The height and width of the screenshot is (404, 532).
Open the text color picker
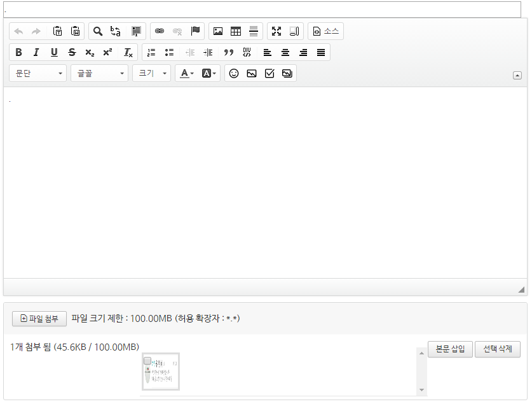pos(187,73)
